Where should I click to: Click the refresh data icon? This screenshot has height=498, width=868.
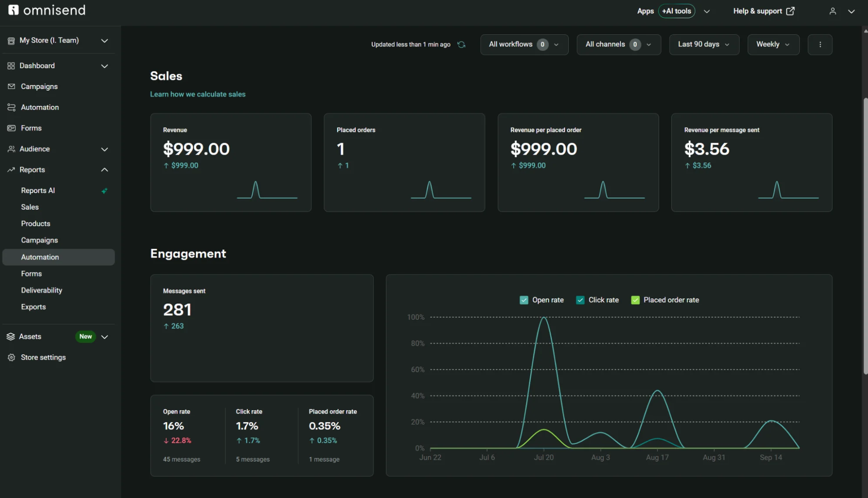(461, 45)
